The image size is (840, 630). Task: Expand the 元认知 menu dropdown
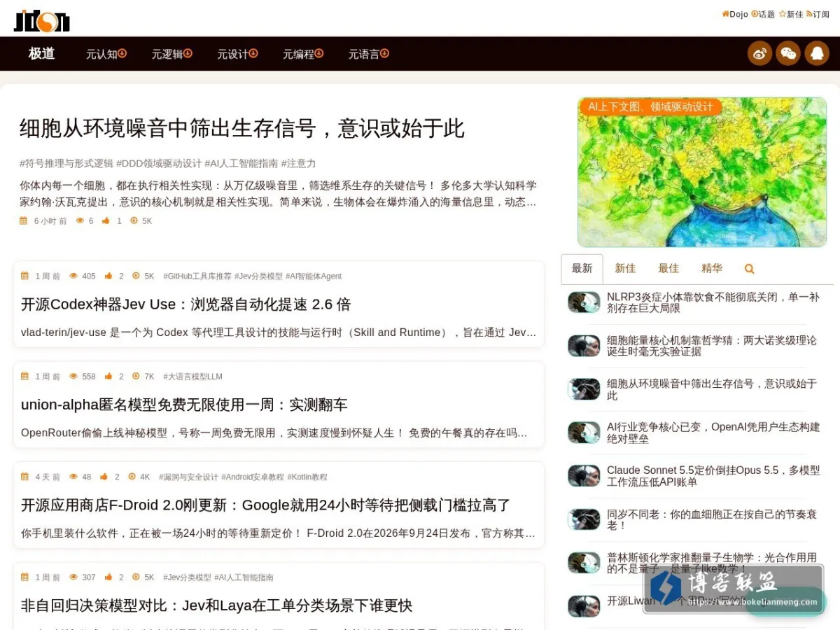[122, 53]
